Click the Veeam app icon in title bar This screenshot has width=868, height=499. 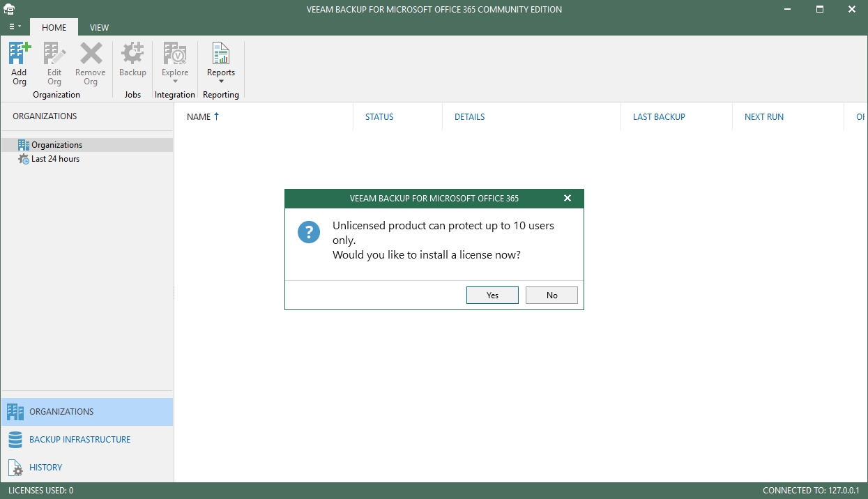click(9, 9)
